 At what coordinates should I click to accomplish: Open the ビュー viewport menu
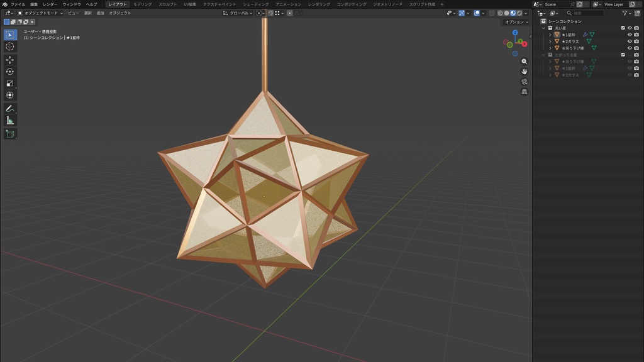coord(74,13)
